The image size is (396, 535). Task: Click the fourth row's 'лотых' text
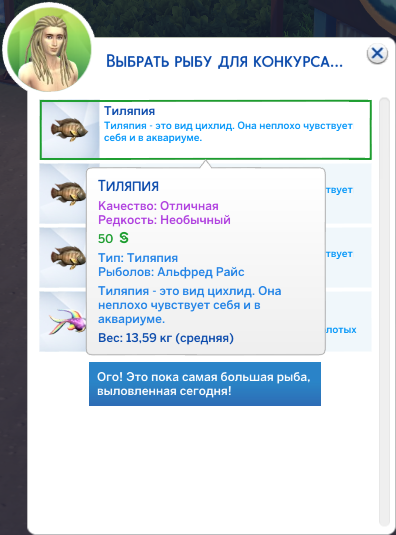click(341, 330)
